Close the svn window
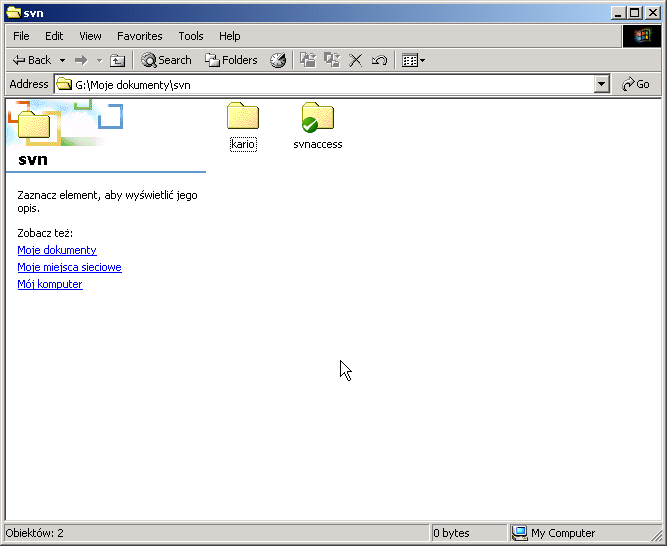Image resolution: width=667 pixels, height=546 pixels. (x=653, y=13)
